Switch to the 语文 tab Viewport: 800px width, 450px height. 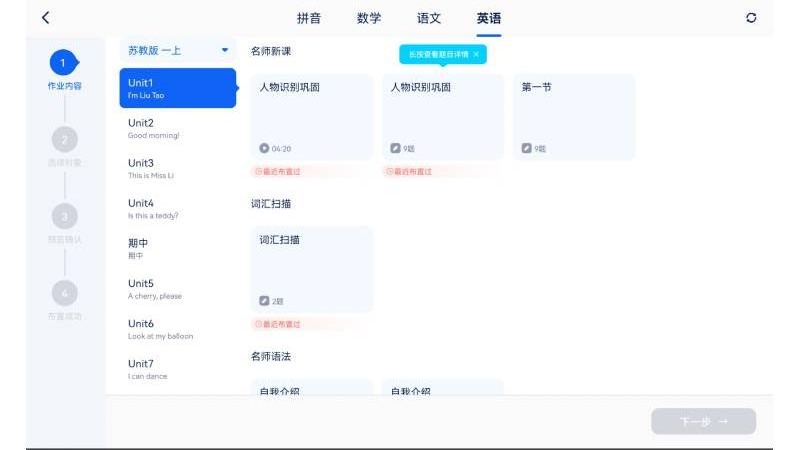click(x=429, y=18)
